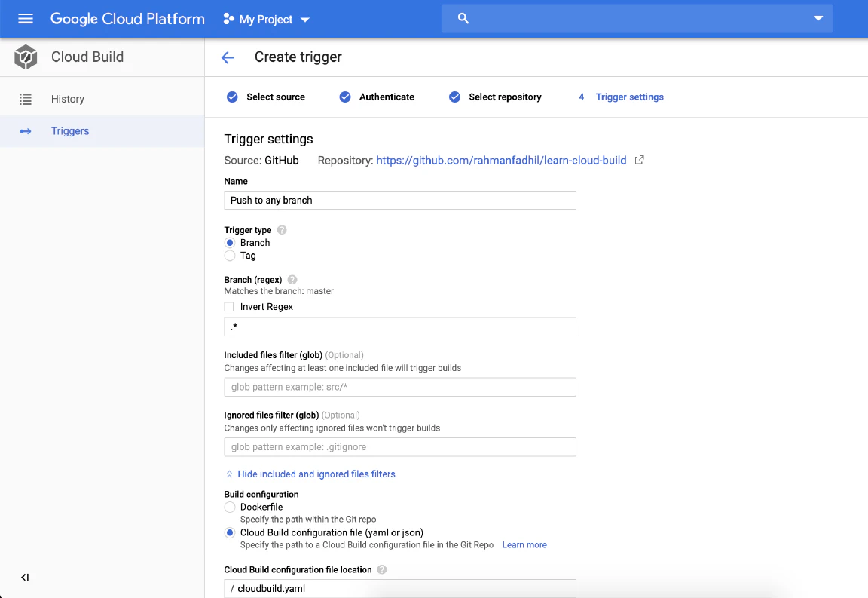
Task: Click help icon next to Trigger type
Action: (282, 230)
